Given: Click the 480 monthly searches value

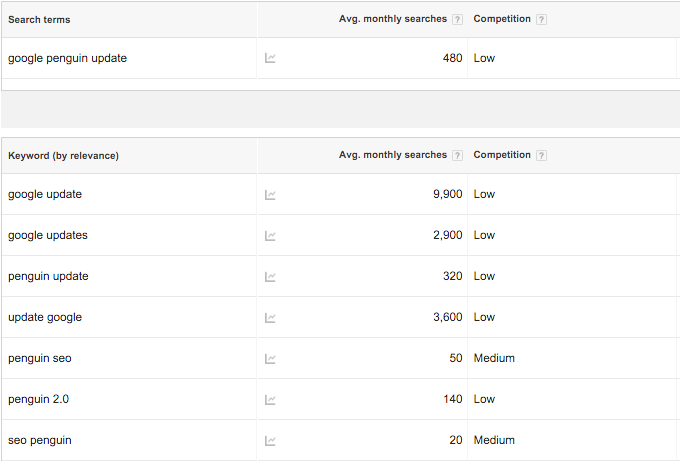Looking at the screenshot, I should pyautogui.click(x=452, y=58).
